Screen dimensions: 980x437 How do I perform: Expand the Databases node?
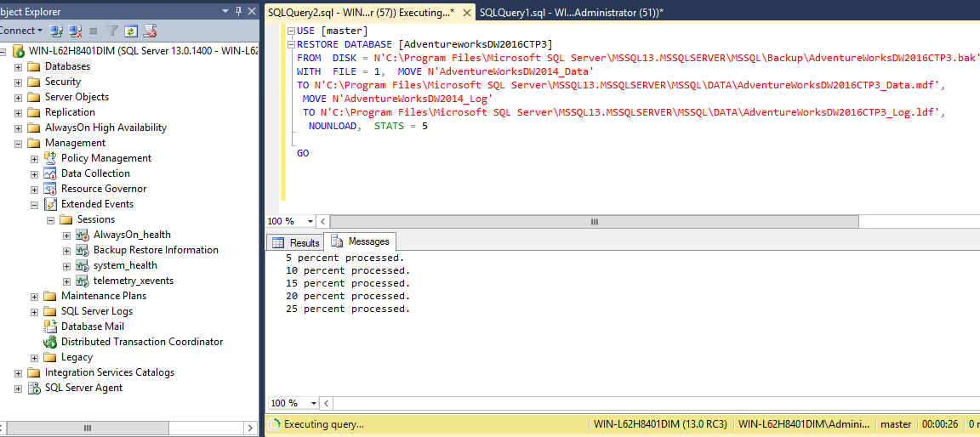click(x=19, y=66)
